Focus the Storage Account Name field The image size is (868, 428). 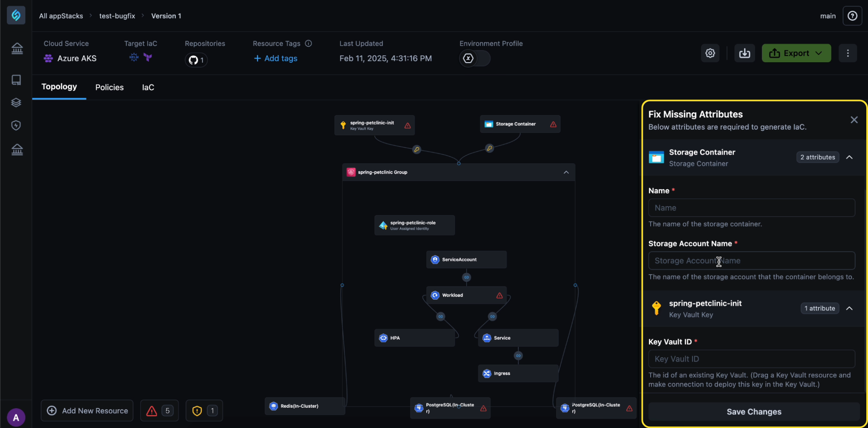[751, 261]
